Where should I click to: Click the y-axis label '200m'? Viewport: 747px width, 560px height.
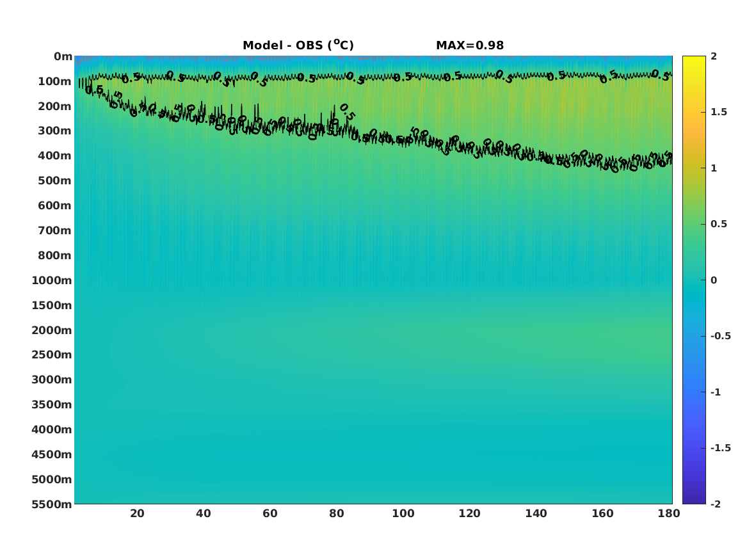point(54,106)
